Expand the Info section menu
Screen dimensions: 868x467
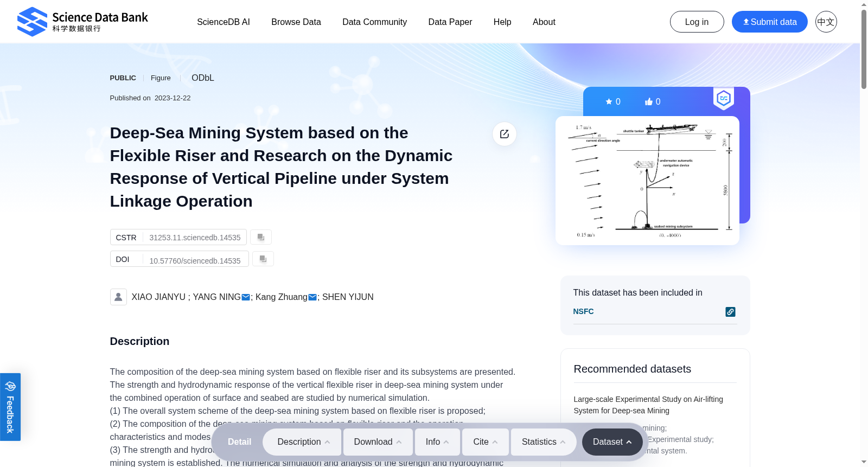coord(437,442)
